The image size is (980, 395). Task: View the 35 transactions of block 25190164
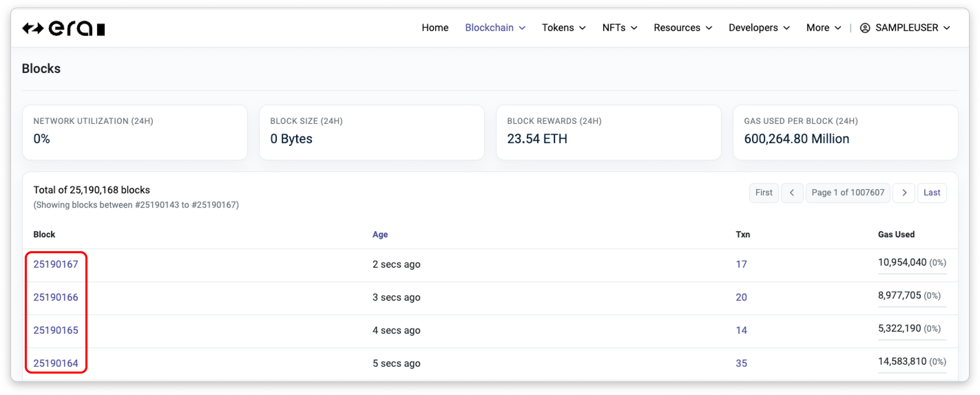click(741, 363)
